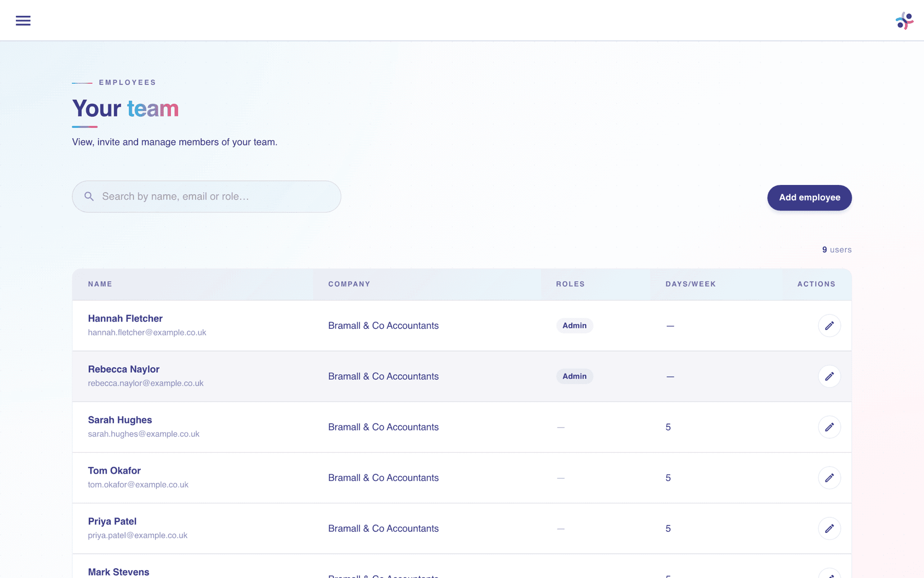Click Hannah Fletcher's company cell
924x578 pixels.
tap(383, 326)
